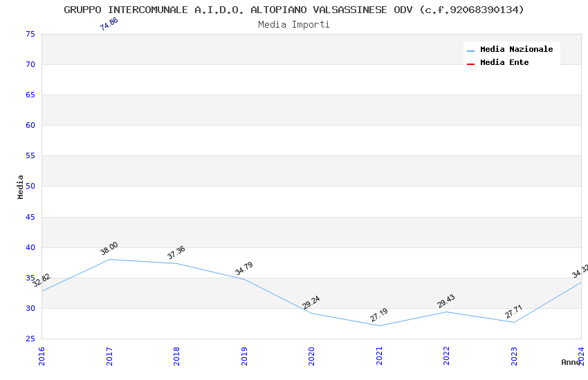Click the 2020 x-axis year label

pyautogui.click(x=311, y=356)
